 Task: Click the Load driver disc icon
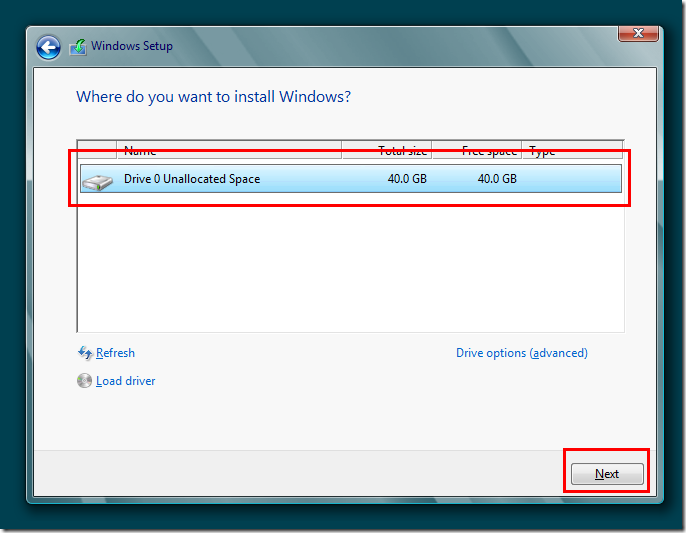click(84, 381)
